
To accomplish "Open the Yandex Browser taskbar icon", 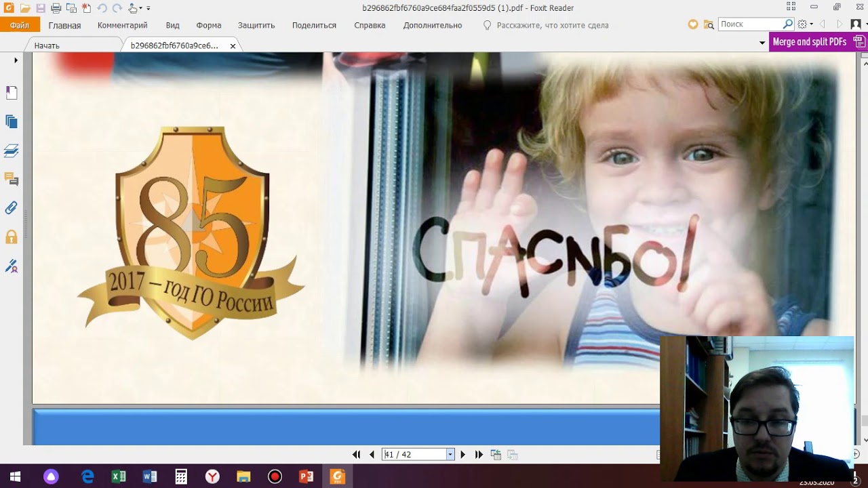I will pos(212,476).
